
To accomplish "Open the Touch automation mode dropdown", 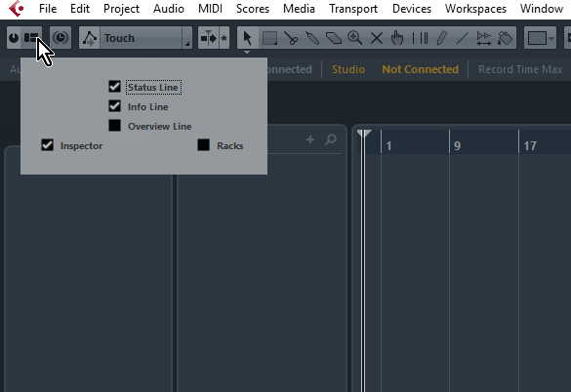I will (x=146, y=38).
